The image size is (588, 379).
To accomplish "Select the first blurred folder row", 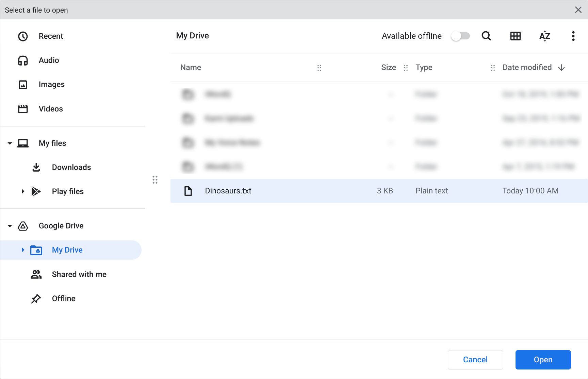I will coord(379,94).
